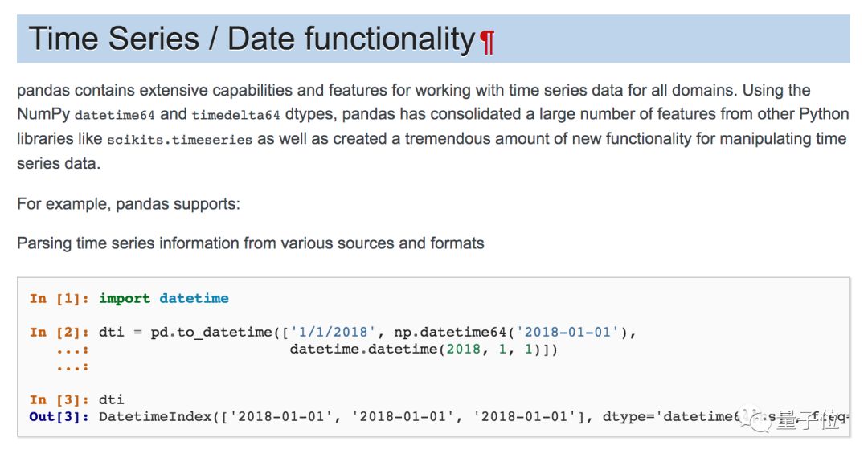Click the timedelta64 inline code text

click(x=236, y=116)
